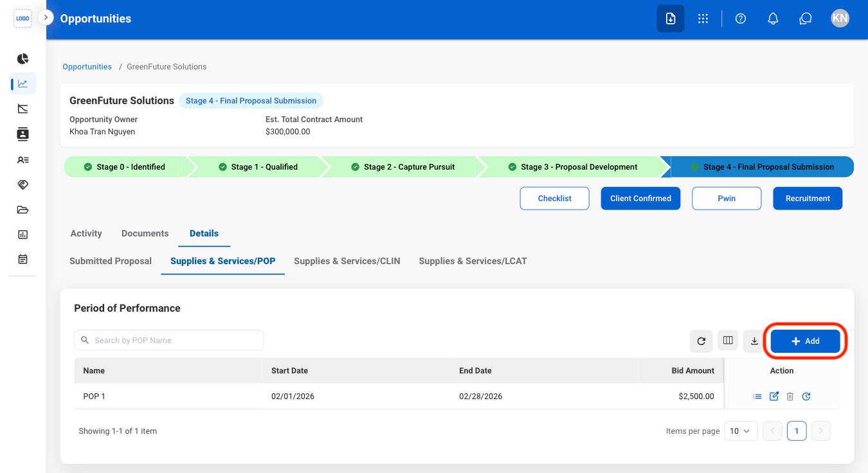Expand the sidebar with the arrow toggle
Screen dimensions: 868x473
coord(45,17)
